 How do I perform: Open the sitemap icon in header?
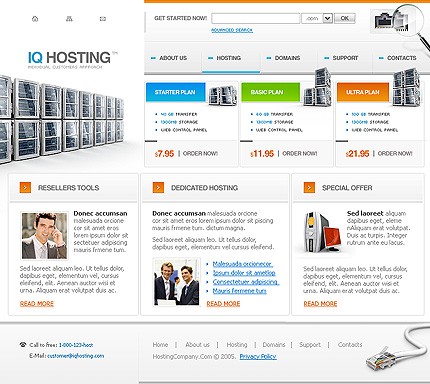[x=69, y=19]
